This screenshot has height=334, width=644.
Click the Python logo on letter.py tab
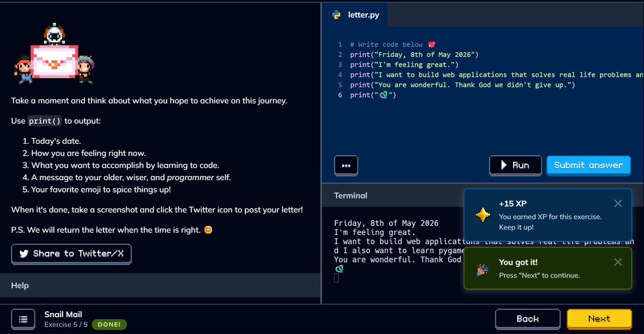click(336, 15)
